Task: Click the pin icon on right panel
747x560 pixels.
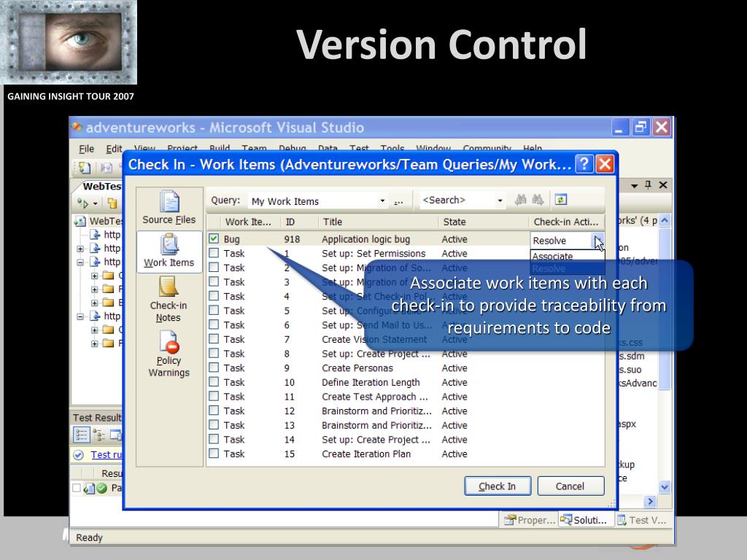Action: tap(649, 184)
